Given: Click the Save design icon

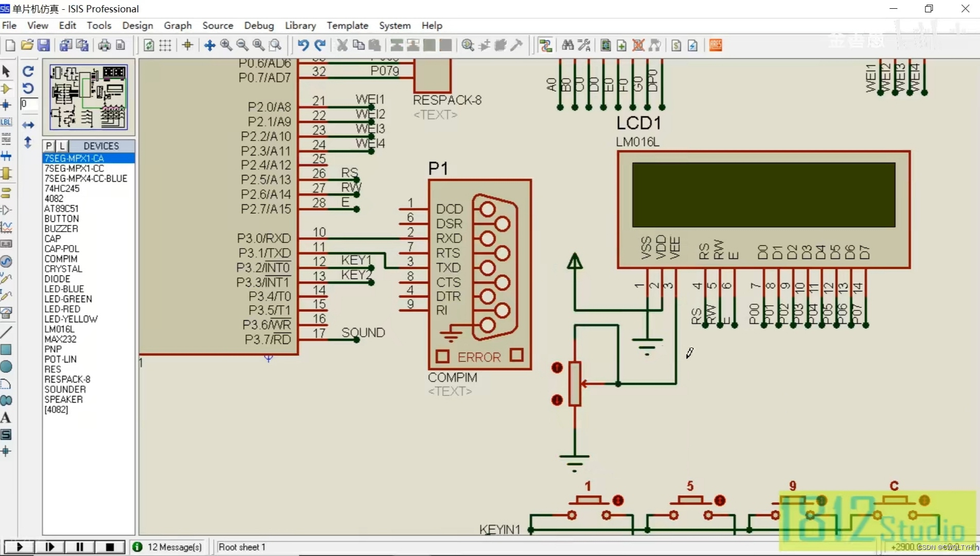Looking at the screenshot, I should [x=44, y=45].
